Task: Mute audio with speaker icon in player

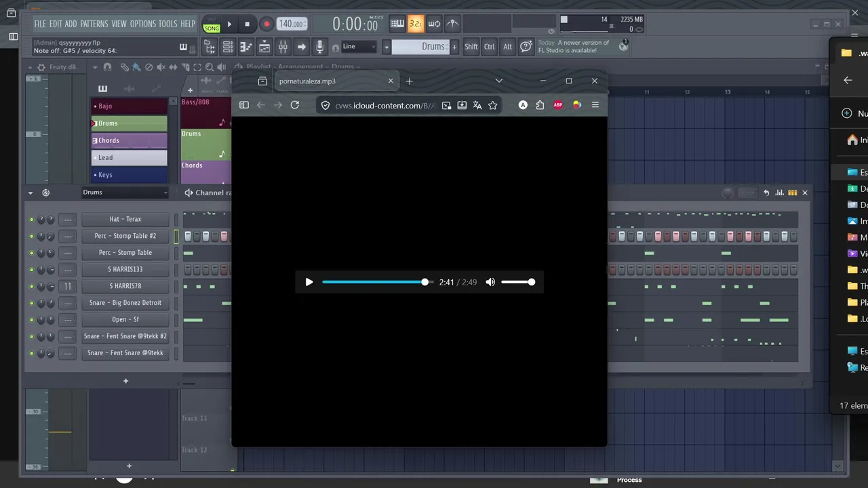Action: pyautogui.click(x=490, y=282)
